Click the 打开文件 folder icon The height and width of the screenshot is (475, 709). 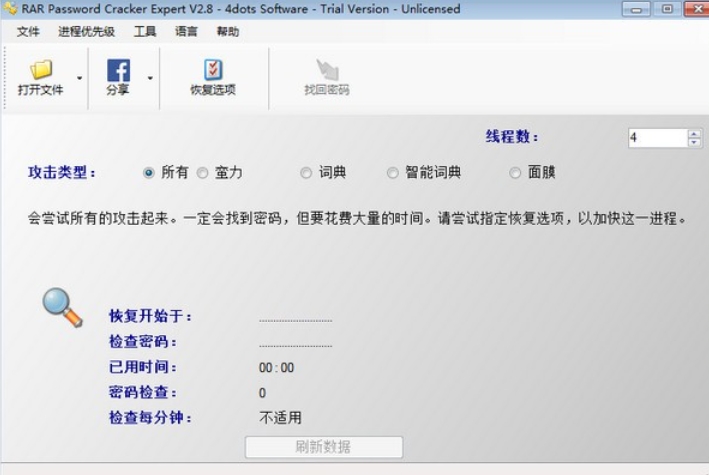[x=41, y=70]
